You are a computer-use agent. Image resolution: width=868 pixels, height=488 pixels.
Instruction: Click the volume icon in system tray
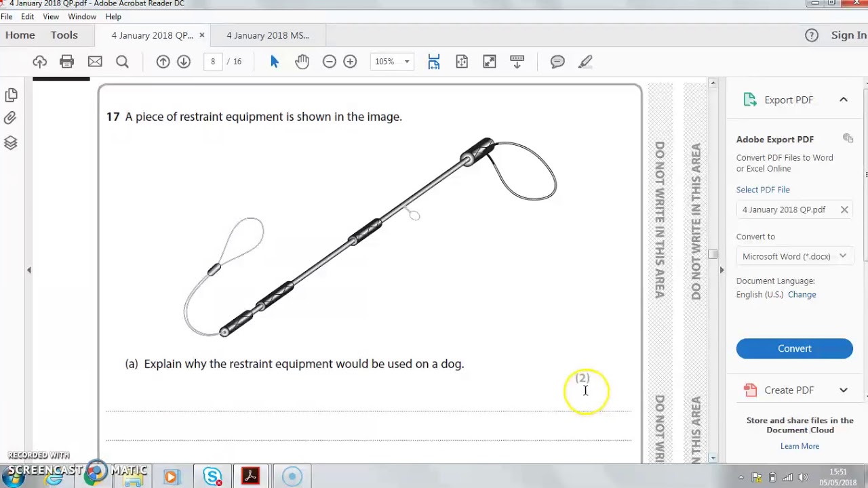coord(802,477)
